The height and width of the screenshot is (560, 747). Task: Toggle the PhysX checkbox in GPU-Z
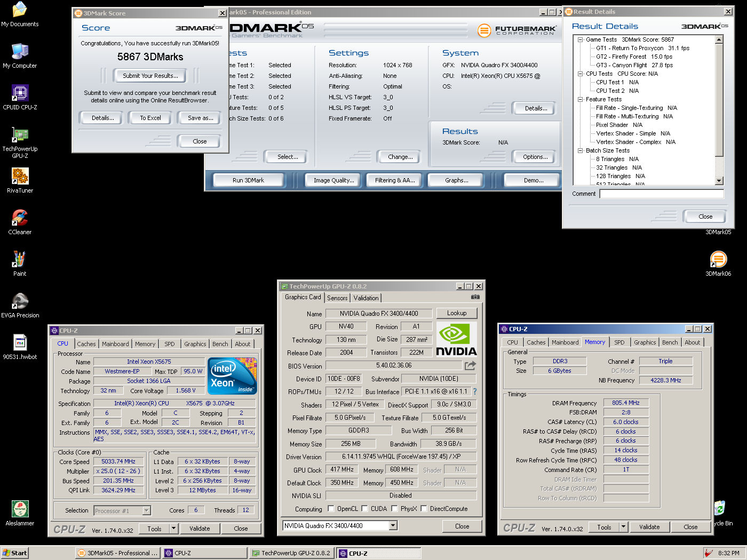tap(394, 509)
